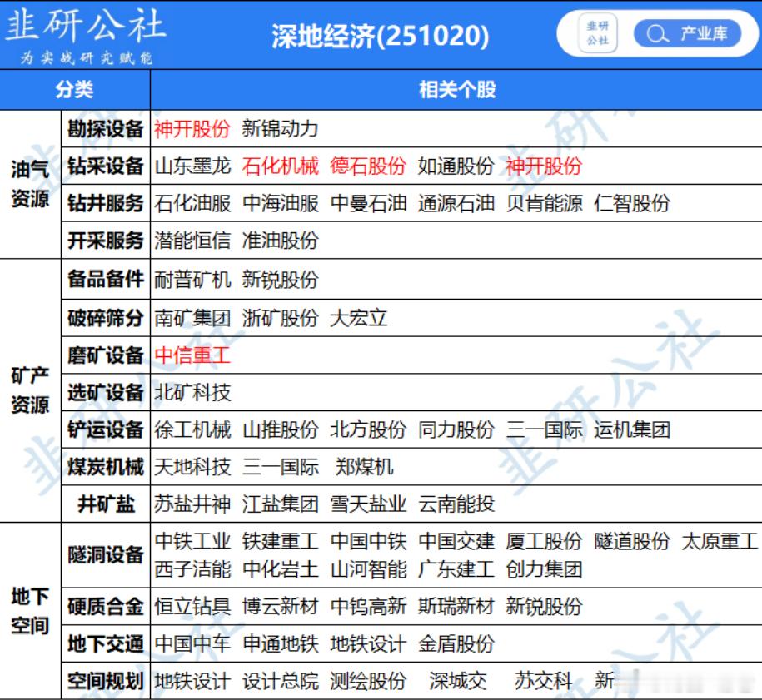Click the 韭研公社 square logo icon
This screenshot has height=700, width=762.
click(x=597, y=33)
